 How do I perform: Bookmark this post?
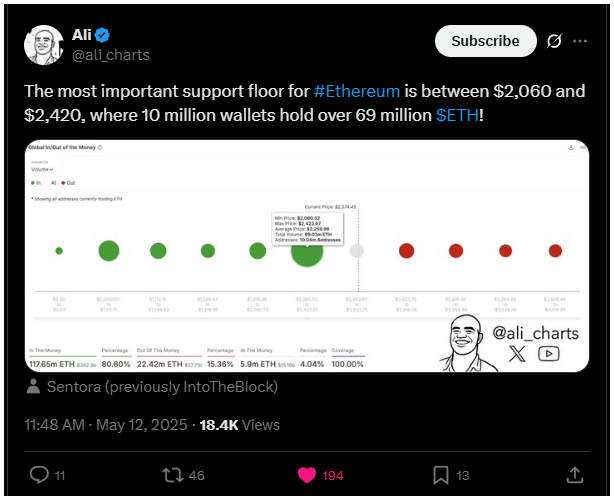(x=441, y=475)
